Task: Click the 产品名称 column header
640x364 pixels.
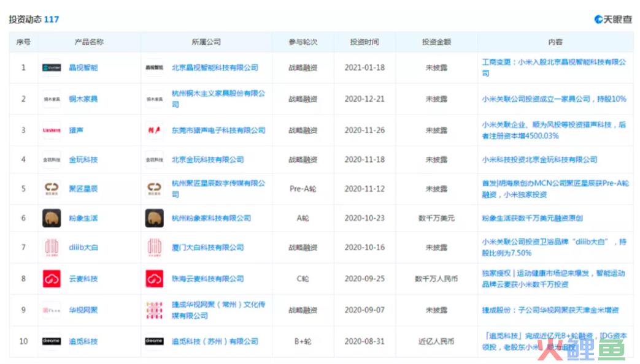Action: tap(89, 42)
